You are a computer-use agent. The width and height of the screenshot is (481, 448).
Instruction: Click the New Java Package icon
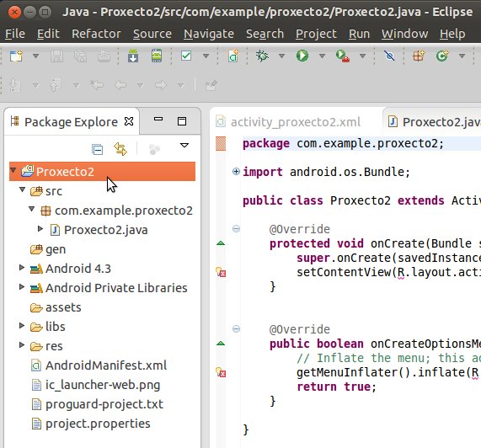click(x=419, y=56)
